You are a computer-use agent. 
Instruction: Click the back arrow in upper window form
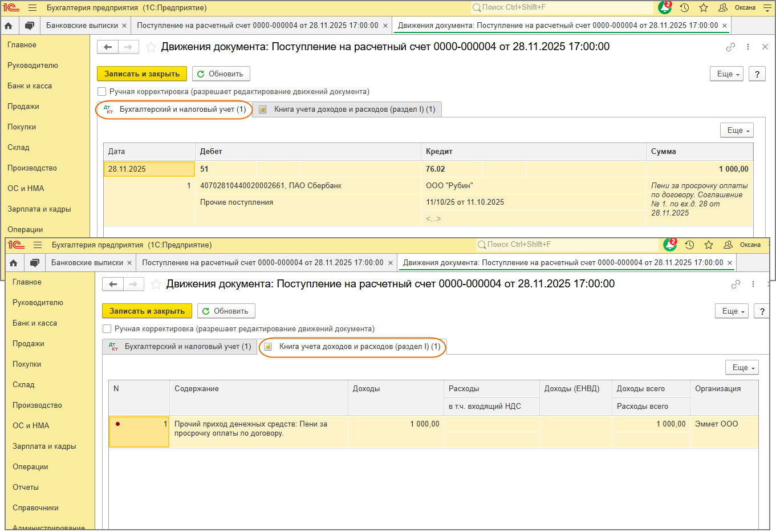(x=108, y=47)
